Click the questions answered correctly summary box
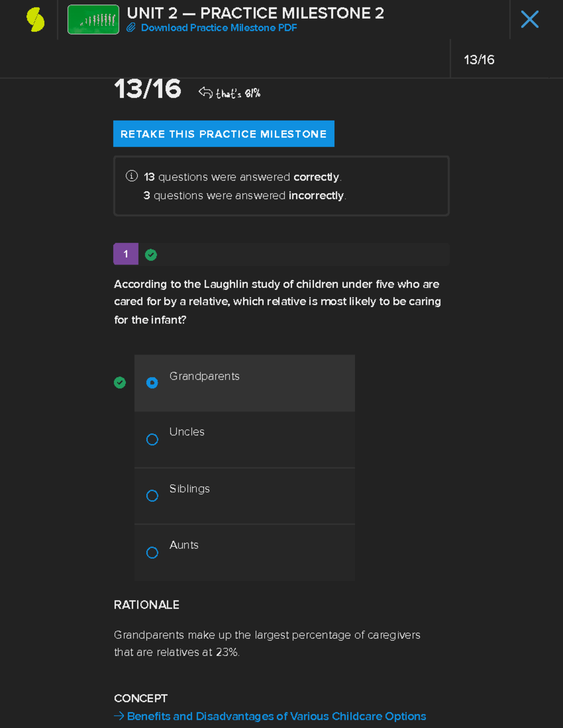 [x=281, y=186]
